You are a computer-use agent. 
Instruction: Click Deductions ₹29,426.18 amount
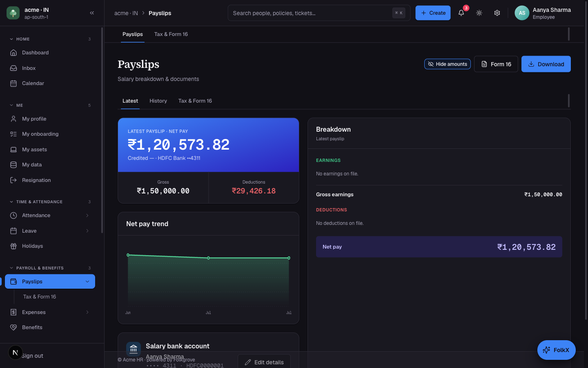pyautogui.click(x=254, y=191)
